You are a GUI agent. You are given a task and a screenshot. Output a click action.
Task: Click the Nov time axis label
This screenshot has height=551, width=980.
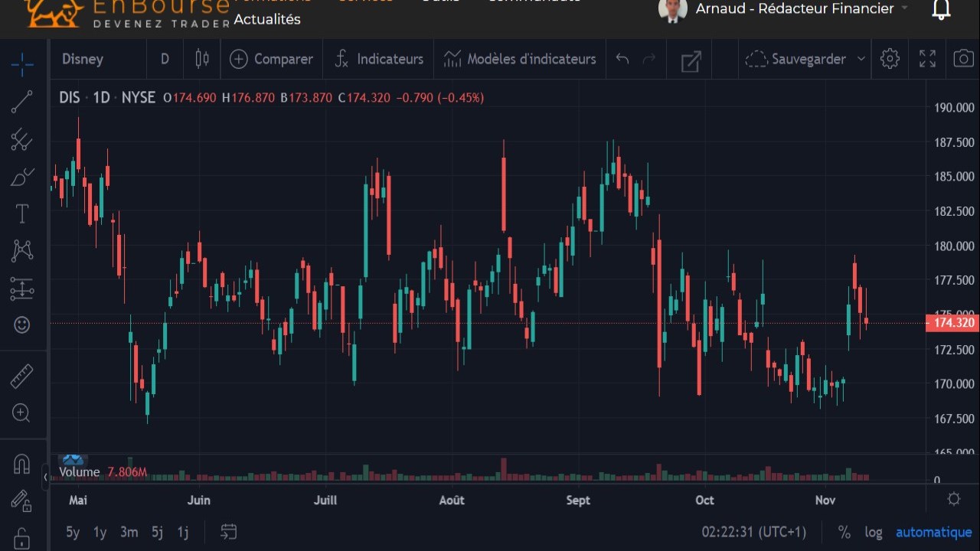(x=825, y=500)
